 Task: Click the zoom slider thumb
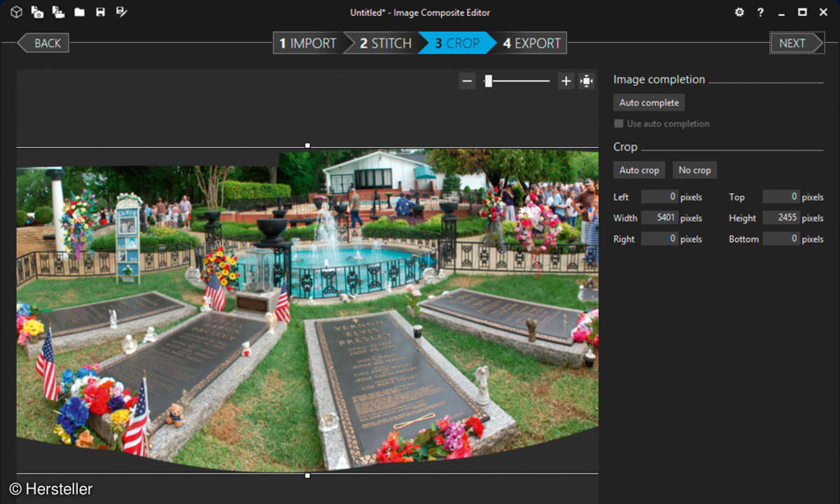click(489, 81)
